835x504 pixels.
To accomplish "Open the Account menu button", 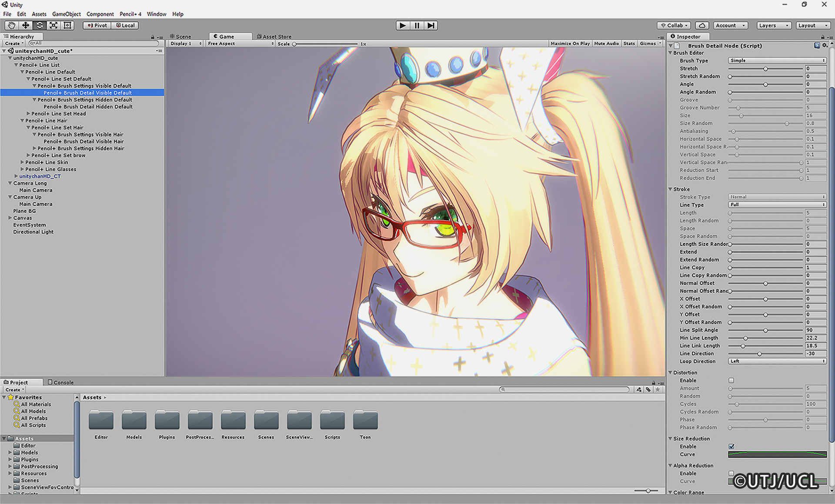I will tap(730, 25).
